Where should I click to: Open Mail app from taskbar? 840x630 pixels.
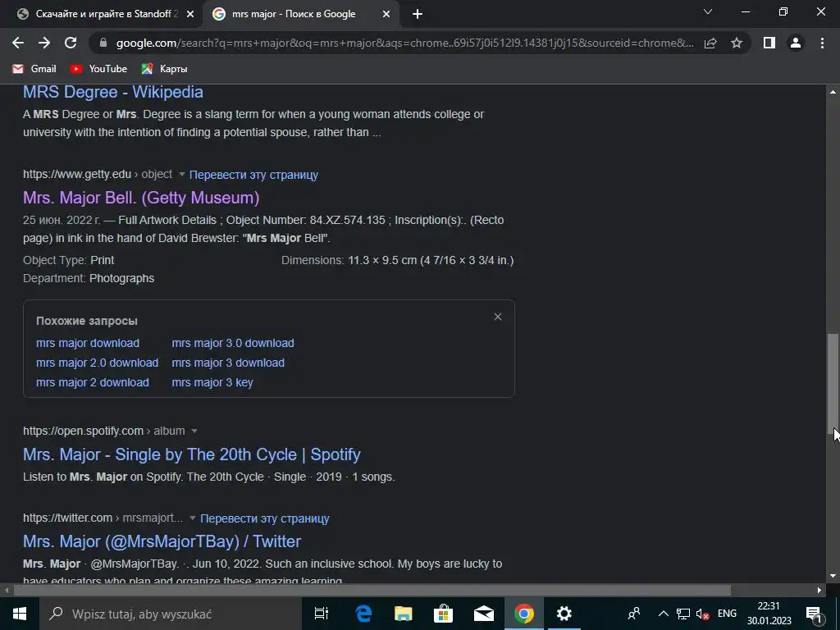pyautogui.click(x=483, y=614)
